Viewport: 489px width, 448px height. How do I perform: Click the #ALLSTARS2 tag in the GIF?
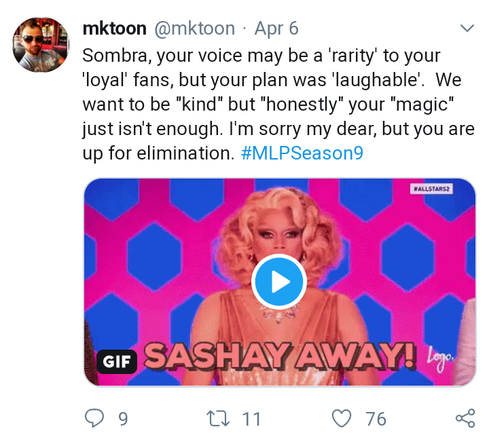coord(431,189)
